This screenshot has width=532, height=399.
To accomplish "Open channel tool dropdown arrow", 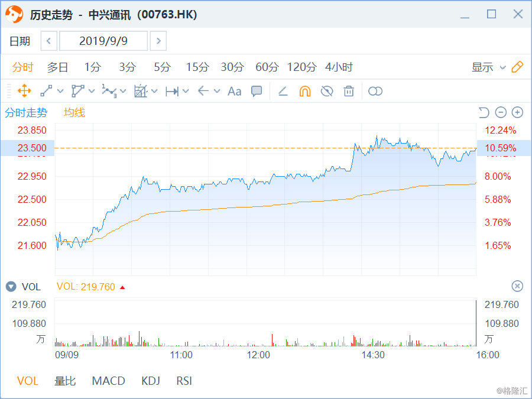I will 92,91.
